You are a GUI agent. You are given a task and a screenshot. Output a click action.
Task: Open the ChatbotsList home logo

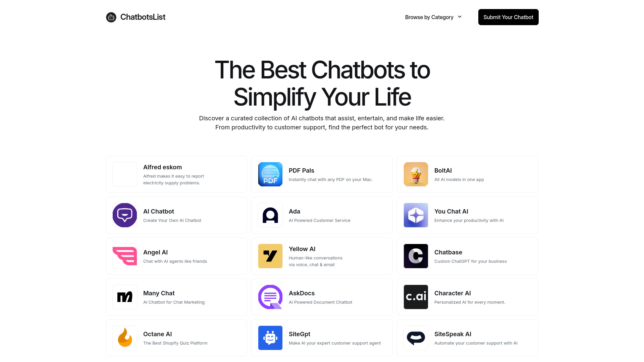point(136,17)
